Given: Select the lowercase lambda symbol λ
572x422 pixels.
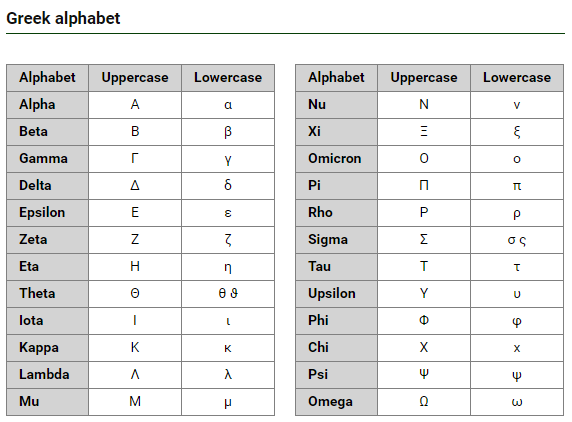Looking at the screenshot, I should pyautogui.click(x=228, y=374).
